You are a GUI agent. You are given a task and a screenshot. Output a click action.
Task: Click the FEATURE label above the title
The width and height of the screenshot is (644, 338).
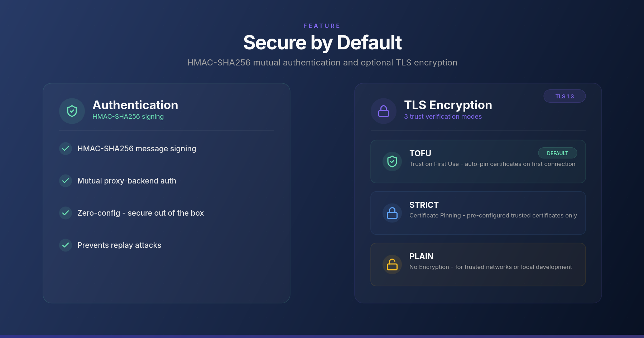(x=322, y=26)
